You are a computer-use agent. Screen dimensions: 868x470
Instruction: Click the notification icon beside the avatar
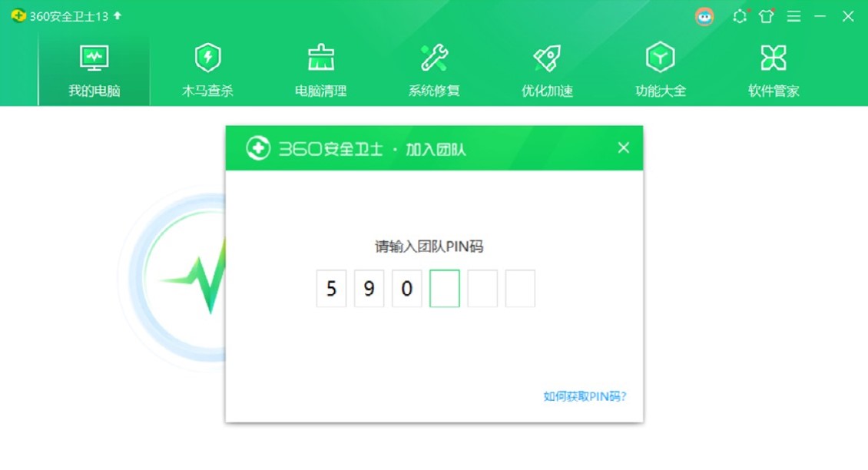coord(740,16)
